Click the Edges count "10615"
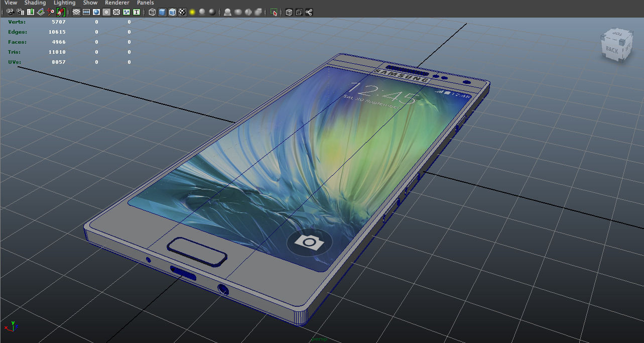 (x=57, y=32)
